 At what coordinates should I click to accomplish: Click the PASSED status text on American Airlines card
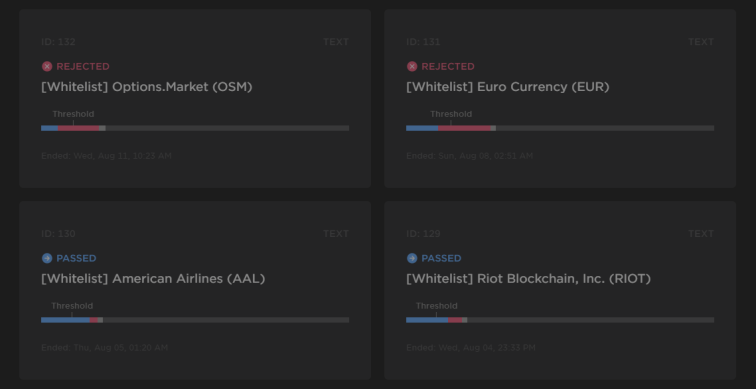pos(76,258)
